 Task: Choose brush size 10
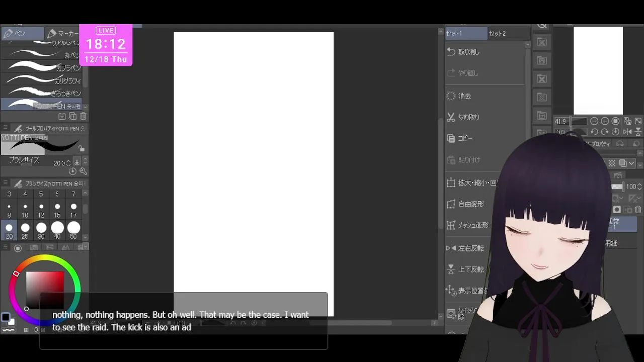point(25,210)
